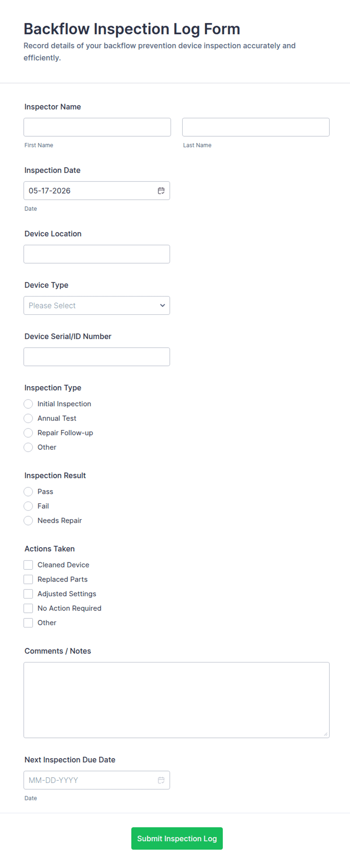Select Repair Follow-up inspection type

28,433
